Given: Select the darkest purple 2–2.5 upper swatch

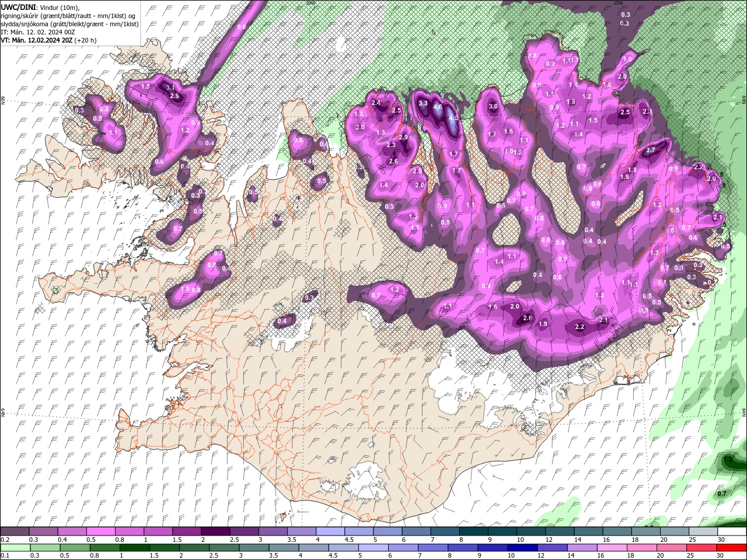Looking at the screenshot, I should click(215, 531).
